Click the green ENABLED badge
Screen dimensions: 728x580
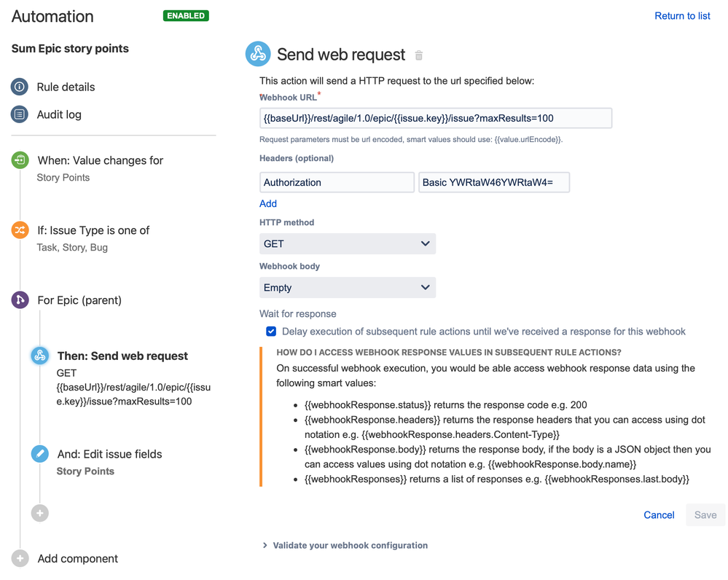click(186, 15)
